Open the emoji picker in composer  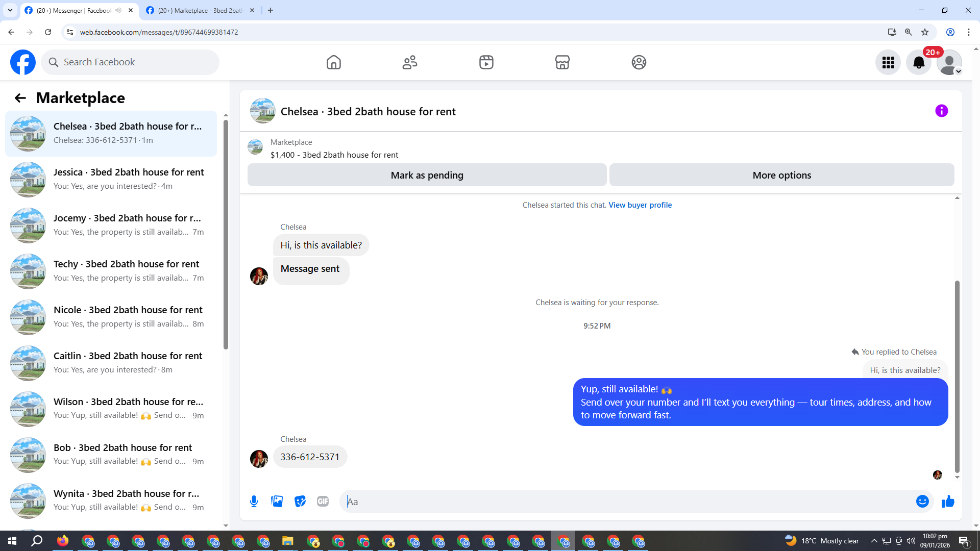[922, 502]
